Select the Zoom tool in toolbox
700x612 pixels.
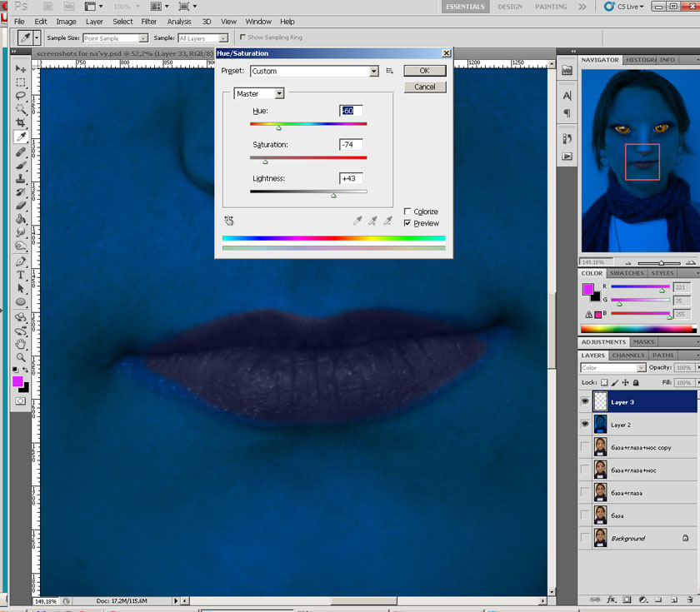[21, 356]
